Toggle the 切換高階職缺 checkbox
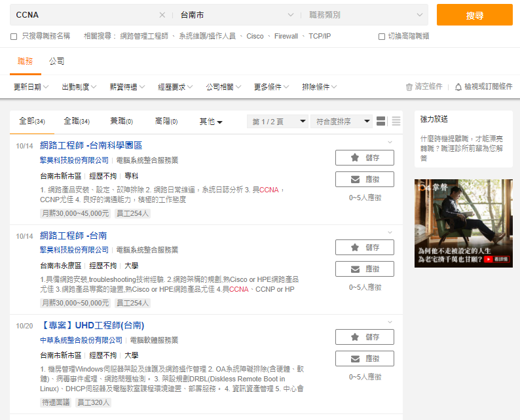This screenshot has width=520, height=420. 382,37
